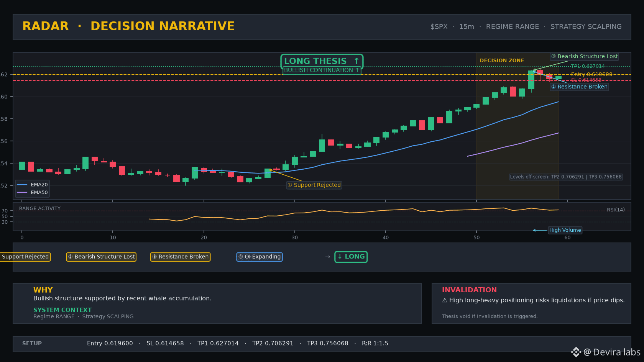Screen dimensions: 644x362
Task: Click the RSI 70 level tick
Action: (5, 211)
